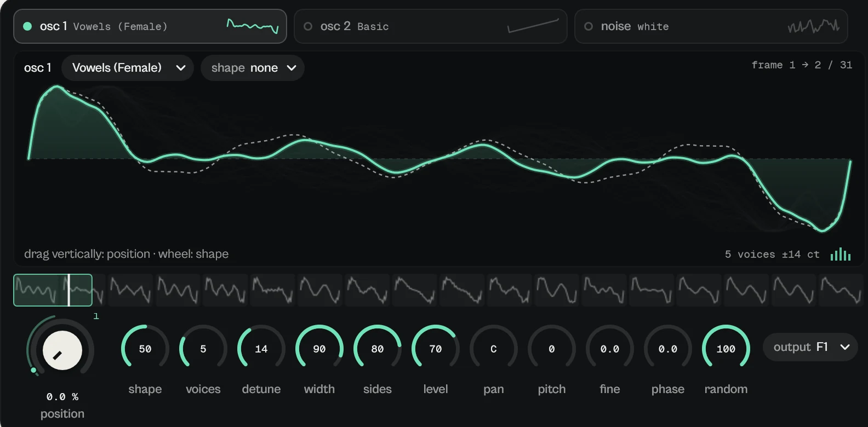Click the white noise waveform preview icon
The height and width of the screenshot is (427, 868).
click(814, 26)
